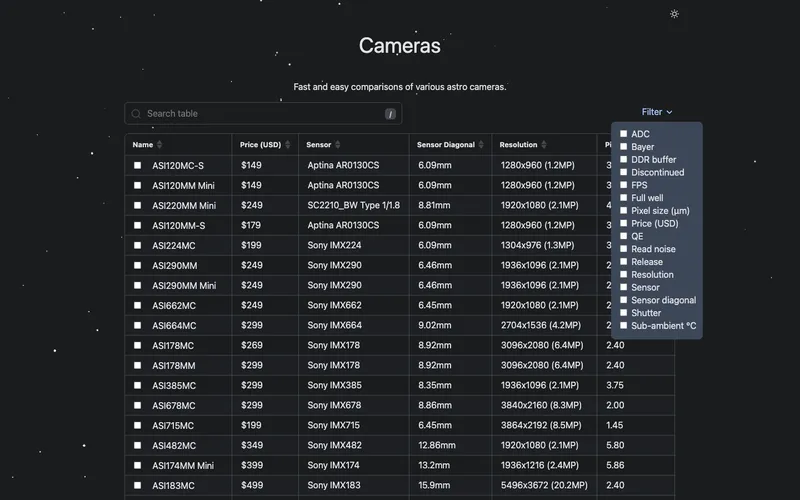Select the ASI220MM Mini row checkbox
This screenshot has width=800, height=500.
click(x=137, y=205)
